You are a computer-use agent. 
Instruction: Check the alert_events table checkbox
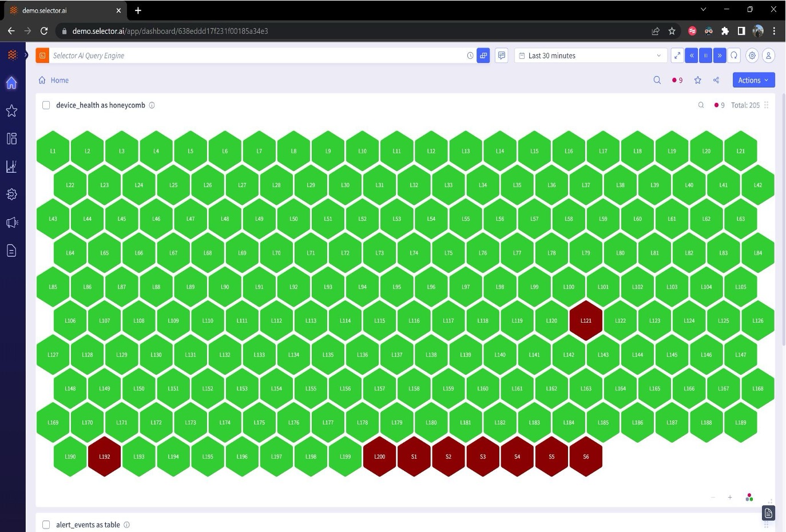click(x=46, y=525)
